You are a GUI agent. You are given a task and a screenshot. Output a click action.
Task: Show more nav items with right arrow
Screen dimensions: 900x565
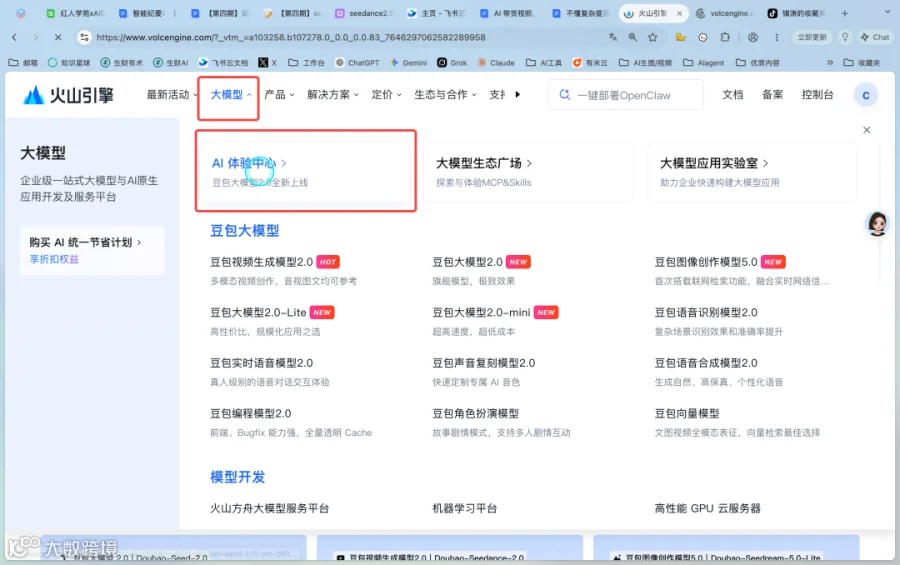(x=518, y=95)
